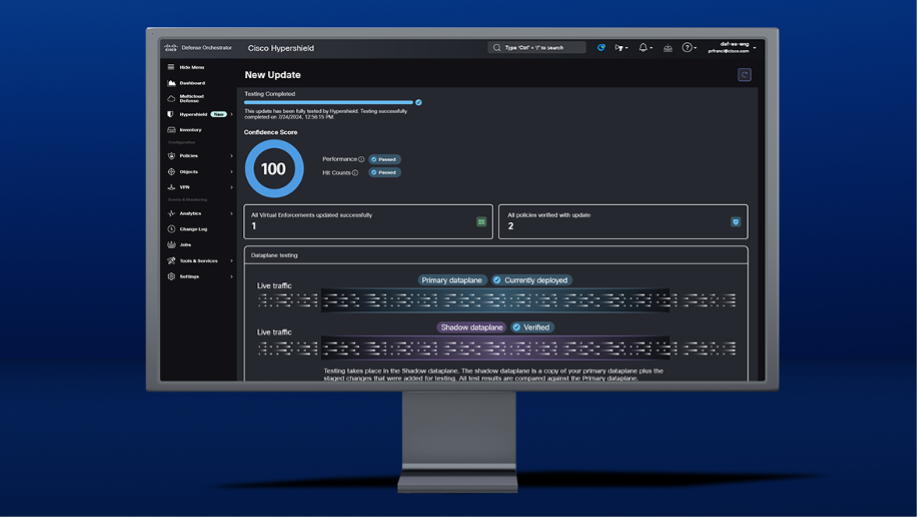This screenshot has width=920, height=520.
Task: Click the magnifier icon in search box
Action: click(x=497, y=48)
